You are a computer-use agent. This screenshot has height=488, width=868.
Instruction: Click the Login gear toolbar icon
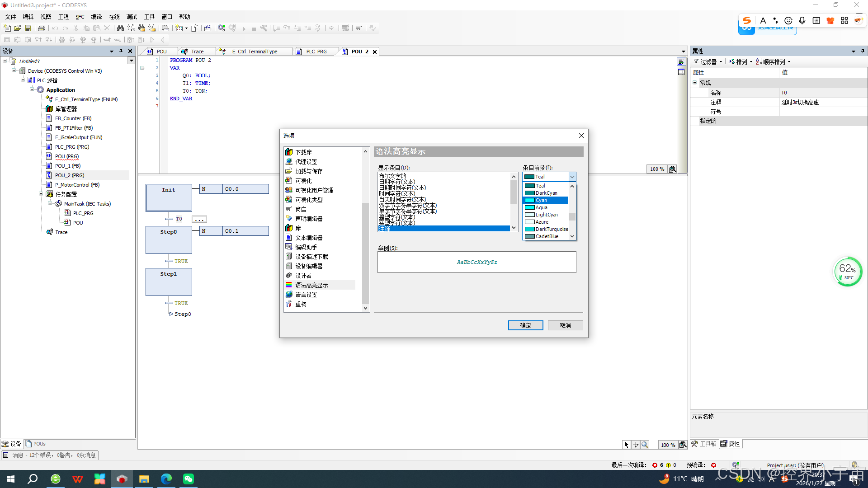tap(222, 28)
